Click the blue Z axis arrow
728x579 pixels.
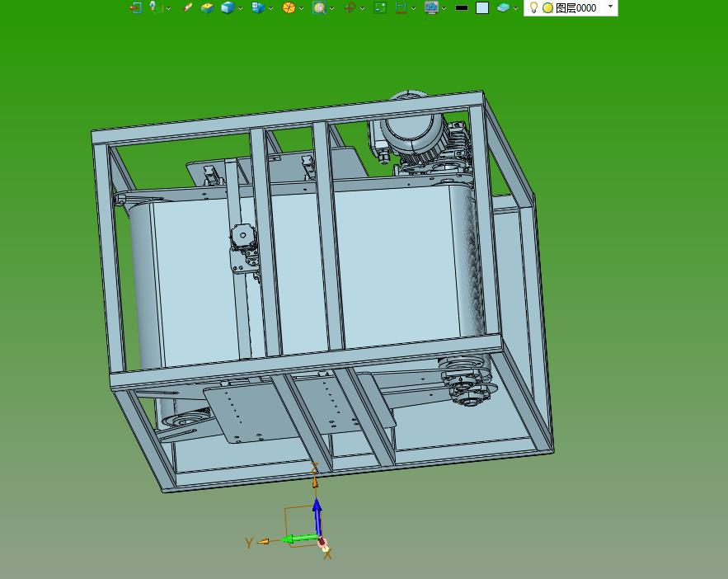[x=317, y=517]
